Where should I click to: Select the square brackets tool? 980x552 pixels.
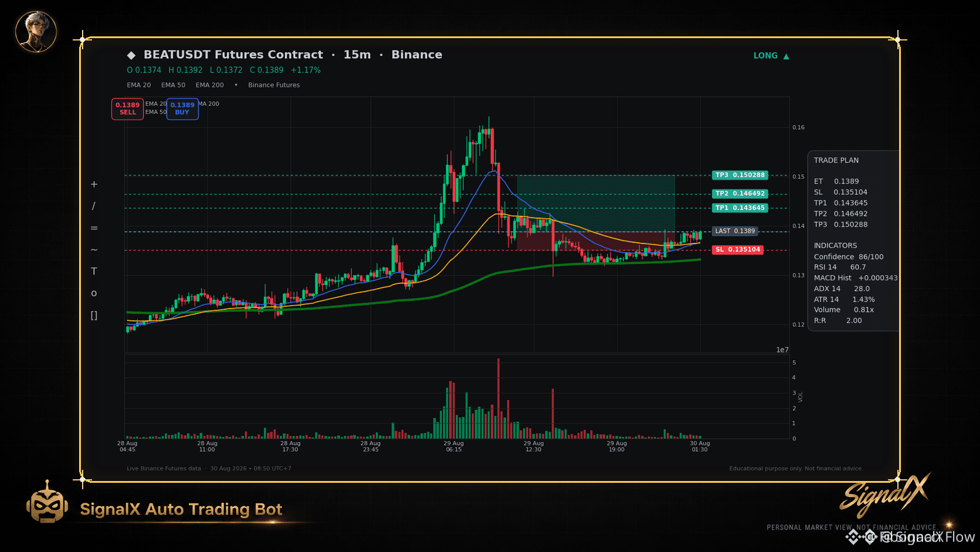click(94, 316)
